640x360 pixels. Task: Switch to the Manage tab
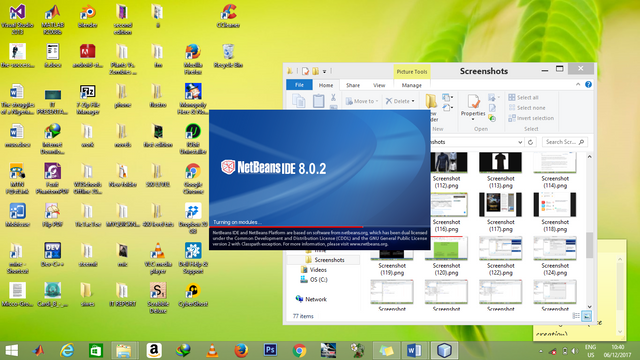(411, 85)
